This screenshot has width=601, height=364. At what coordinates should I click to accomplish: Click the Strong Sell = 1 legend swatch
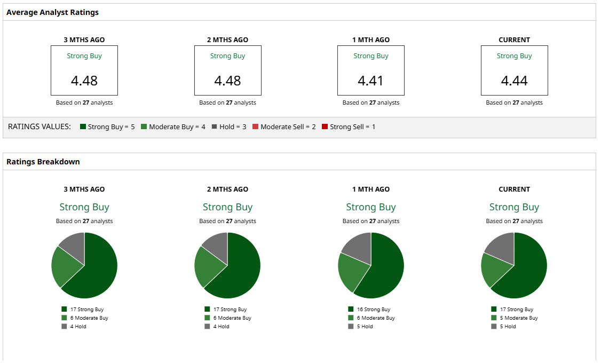(325, 127)
